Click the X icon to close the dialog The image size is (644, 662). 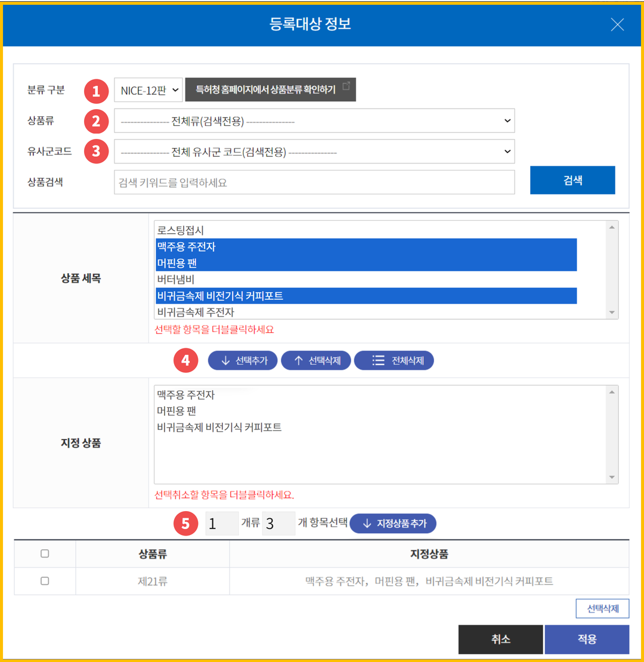(617, 24)
